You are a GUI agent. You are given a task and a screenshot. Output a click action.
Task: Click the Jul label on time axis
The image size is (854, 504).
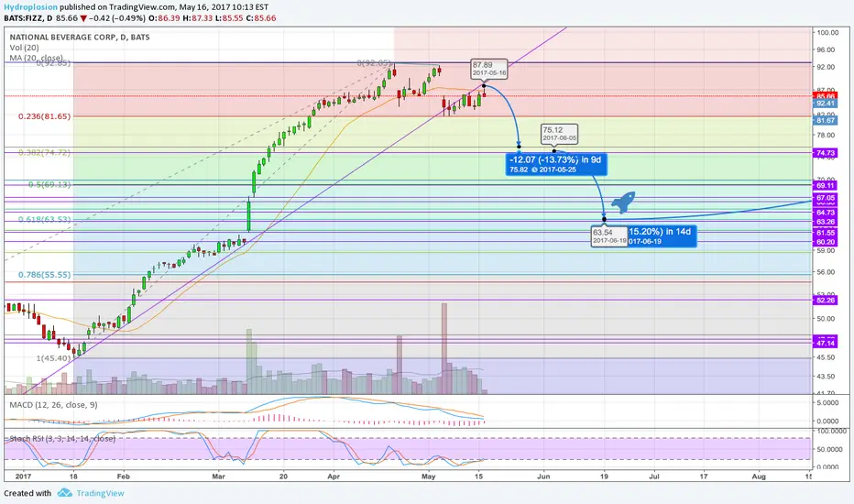pyautogui.click(x=653, y=477)
